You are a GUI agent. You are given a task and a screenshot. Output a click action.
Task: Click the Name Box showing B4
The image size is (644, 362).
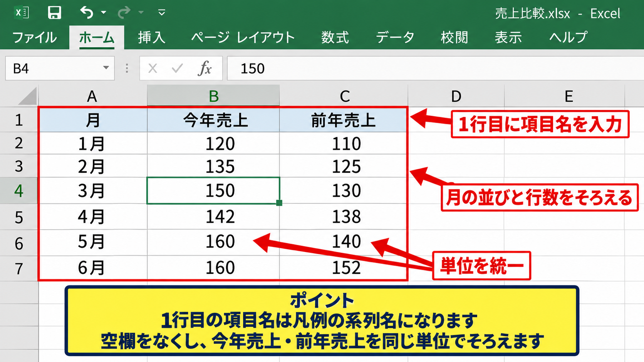coord(60,68)
